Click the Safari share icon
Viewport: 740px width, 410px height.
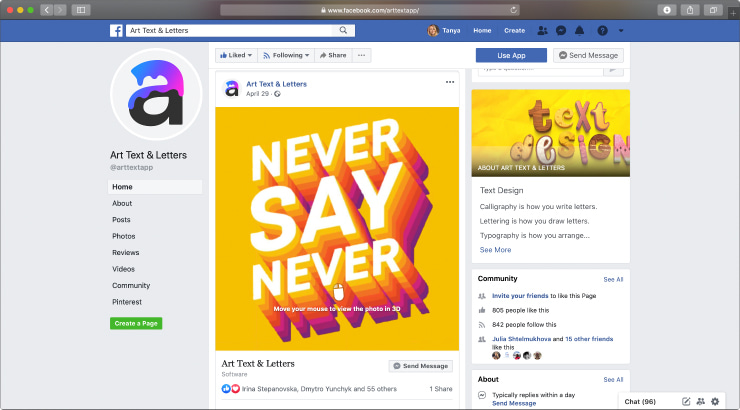pos(690,10)
